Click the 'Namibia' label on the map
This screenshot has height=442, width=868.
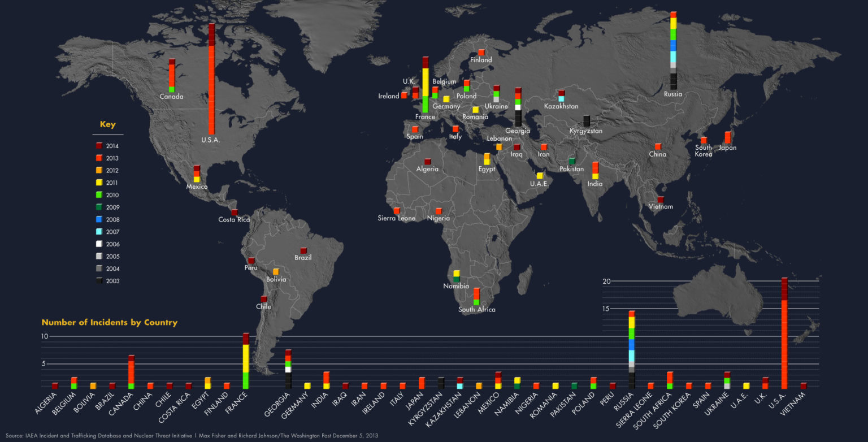coord(456,286)
